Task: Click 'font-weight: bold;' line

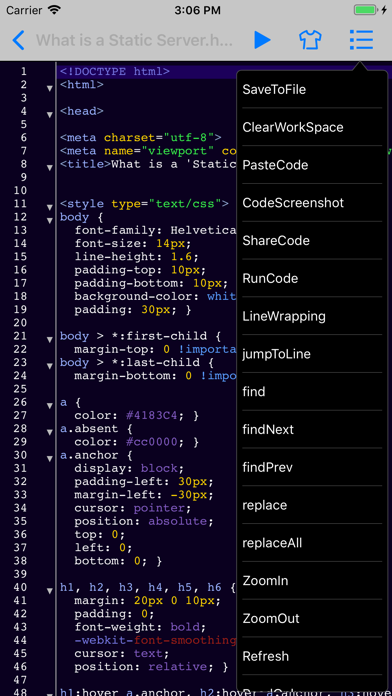Action: [x=141, y=627]
